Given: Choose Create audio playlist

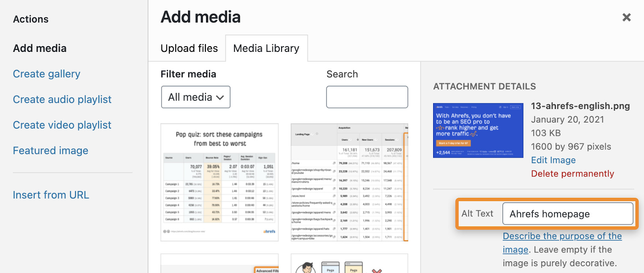Looking at the screenshot, I should click(62, 99).
